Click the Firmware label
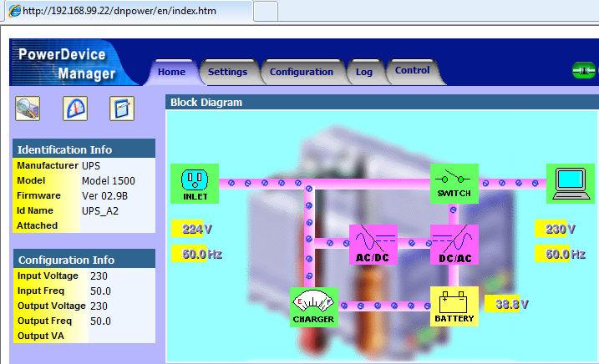Image resolution: width=599 pixels, height=364 pixels. 38,195
